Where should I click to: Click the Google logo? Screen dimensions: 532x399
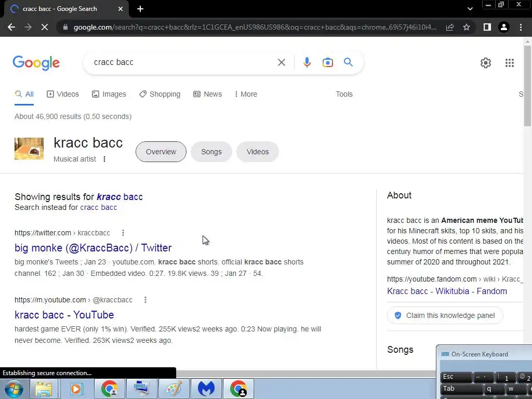point(36,63)
